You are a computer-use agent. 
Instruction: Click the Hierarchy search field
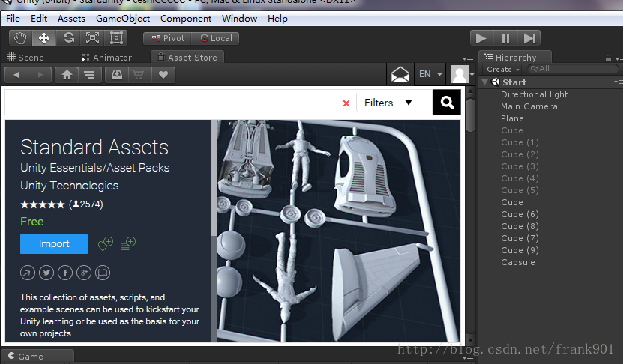[573, 69]
